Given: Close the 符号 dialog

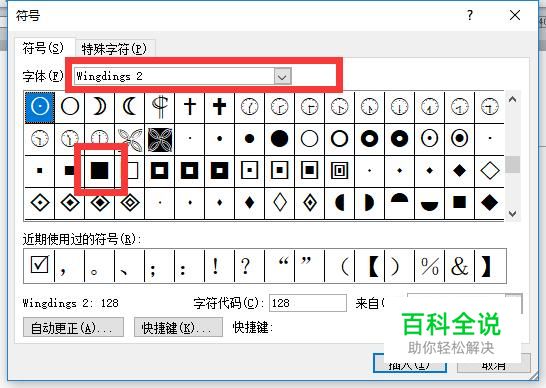Looking at the screenshot, I should (x=515, y=15).
